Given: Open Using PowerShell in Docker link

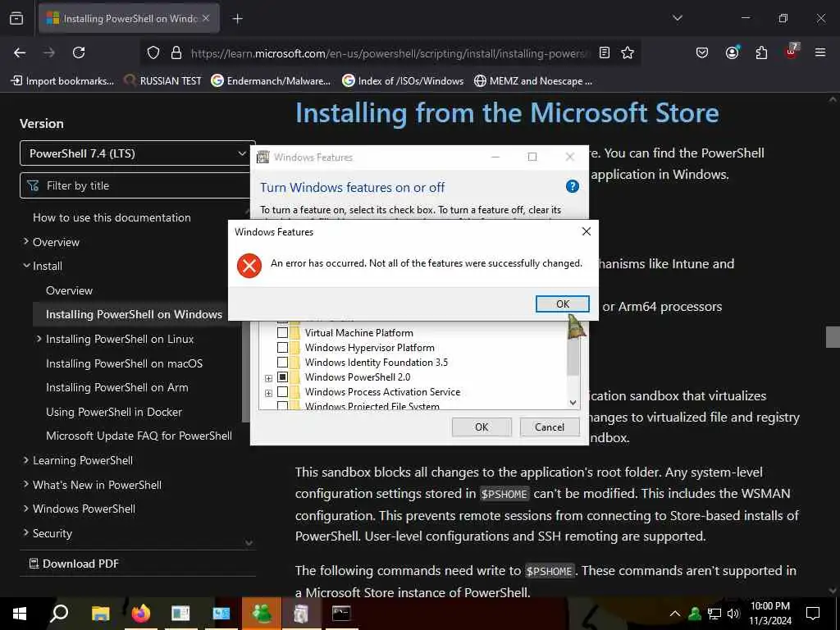Looking at the screenshot, I should pos(114,412).
